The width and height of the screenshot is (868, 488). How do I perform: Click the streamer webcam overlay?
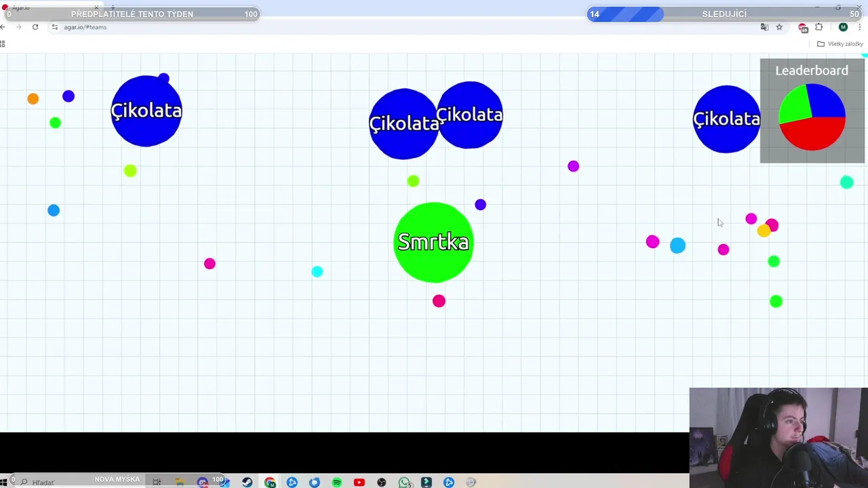[778, 438]
